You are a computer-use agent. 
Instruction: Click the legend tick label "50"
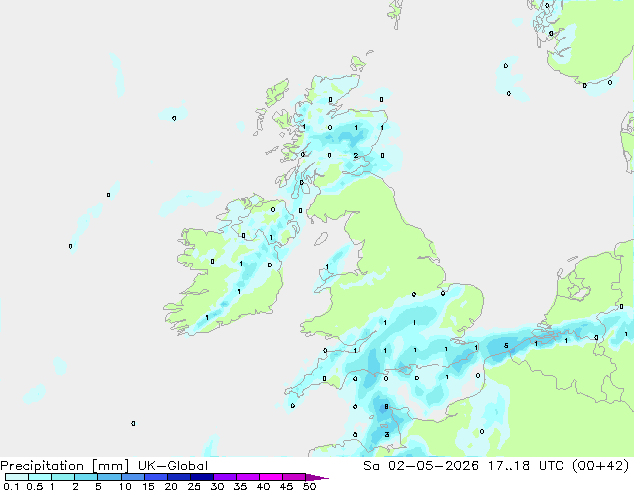click(x=309, y=486)
